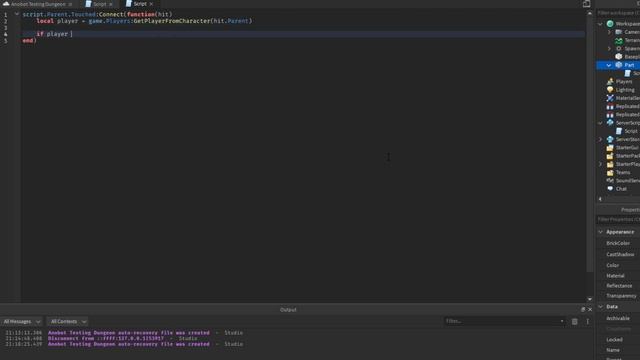Expand the StarterPlayer node arrow
The image size is (640, 360).
pyautogui.click(x=600, y=164)
